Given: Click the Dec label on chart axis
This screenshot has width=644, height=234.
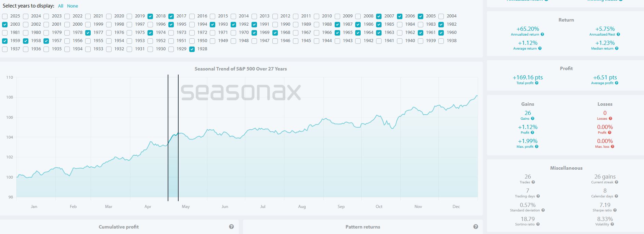Looking at the screenshot, I should [x=456, y=207].
